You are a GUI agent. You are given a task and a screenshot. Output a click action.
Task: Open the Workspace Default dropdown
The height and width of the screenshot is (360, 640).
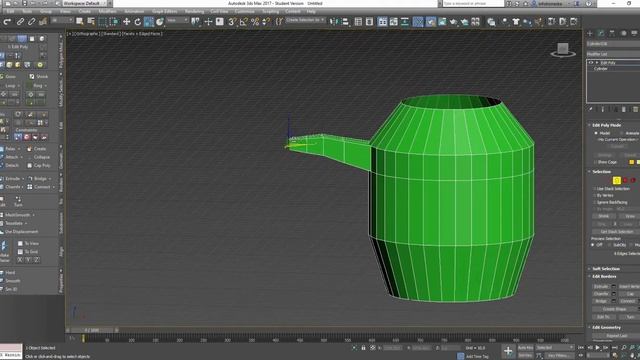(x=84, y=3)
